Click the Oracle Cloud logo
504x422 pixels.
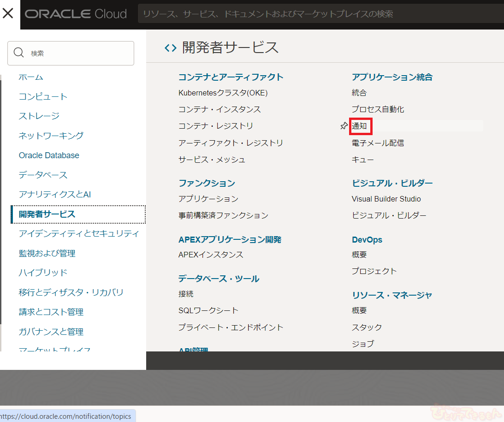pos(76,14)
